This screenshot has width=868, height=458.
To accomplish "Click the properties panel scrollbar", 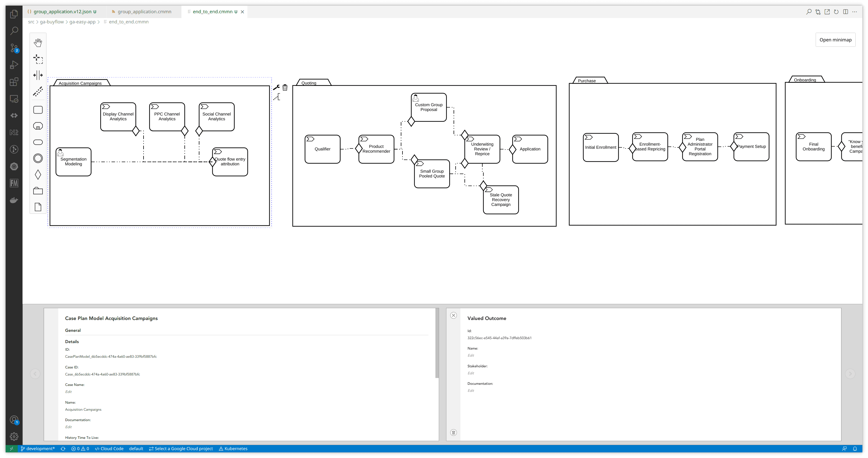I will click(437, 343).
